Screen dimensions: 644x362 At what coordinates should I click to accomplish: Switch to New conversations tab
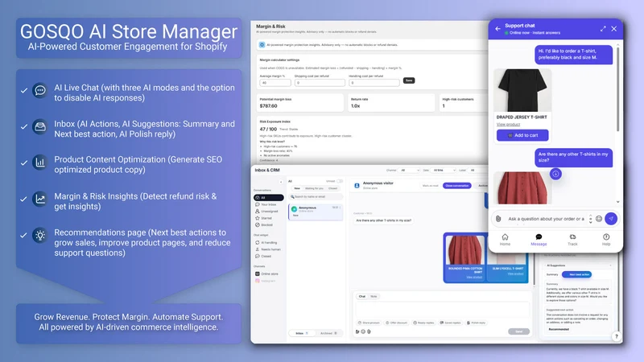(x=296, y=188)
